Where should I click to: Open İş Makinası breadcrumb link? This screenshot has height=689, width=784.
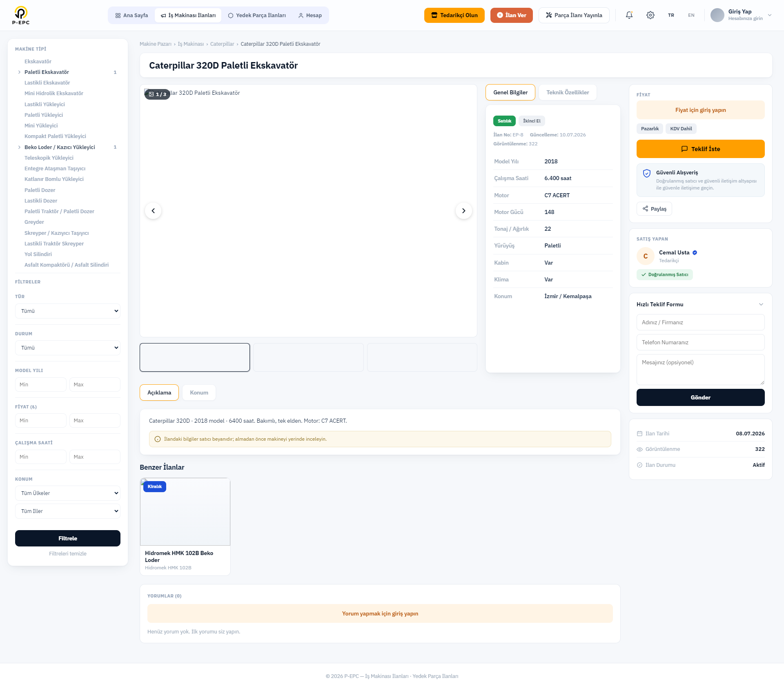(191, 44)
